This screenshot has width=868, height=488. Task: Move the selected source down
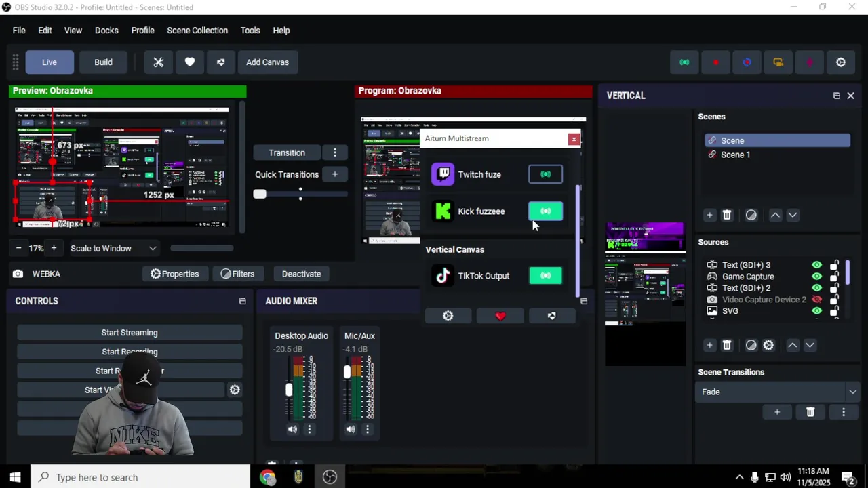810,345
